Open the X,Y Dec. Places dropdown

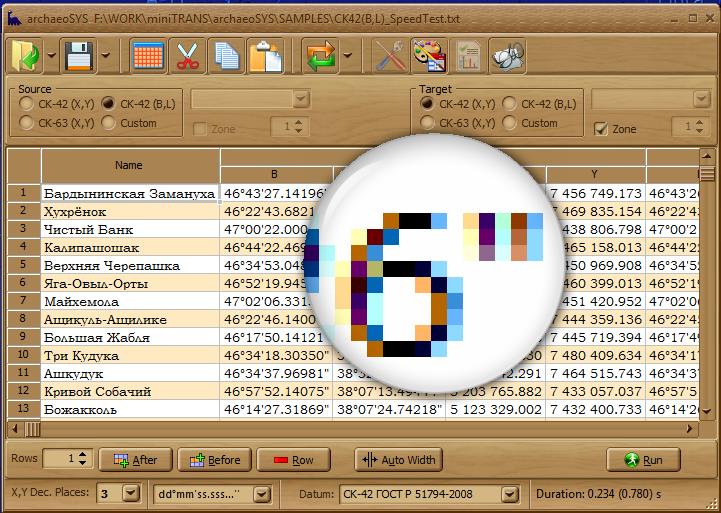pyautogui.click(x=131, y=494)
